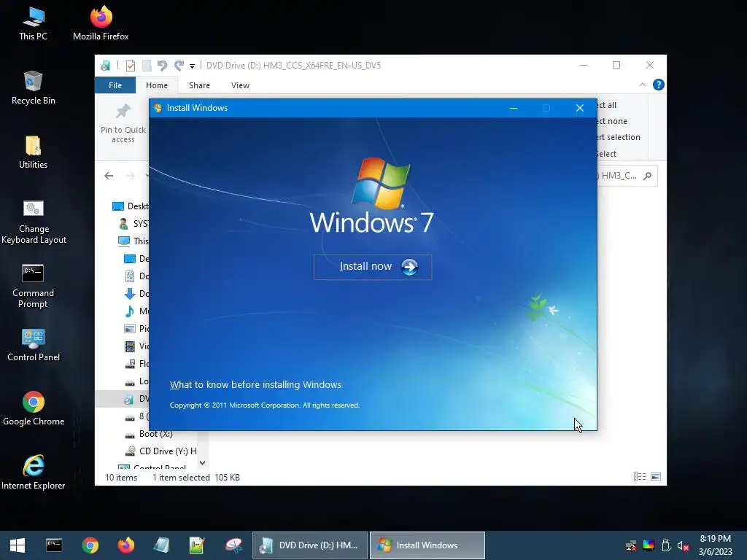Click Redo in Explorer quick access toolbar
The image size is (747, 560).
point(179,66)
